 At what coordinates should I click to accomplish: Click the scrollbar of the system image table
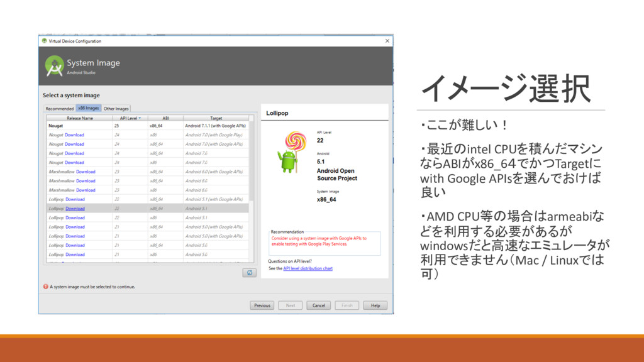(x=252, y=160)
